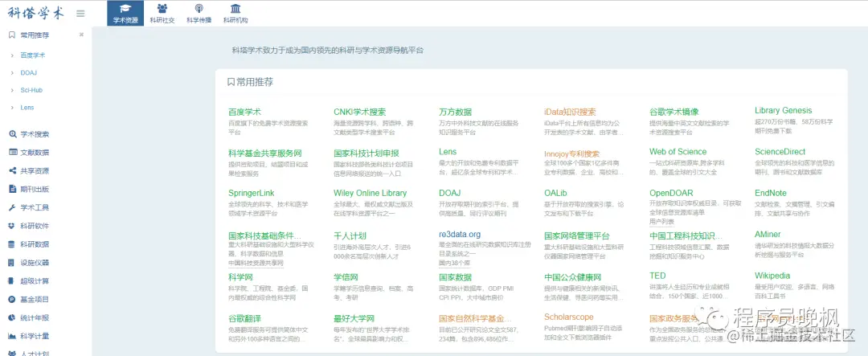Click the × icon next to 常用推荐 in sidebar
868x356 pixels.
[x=81, y=35]
